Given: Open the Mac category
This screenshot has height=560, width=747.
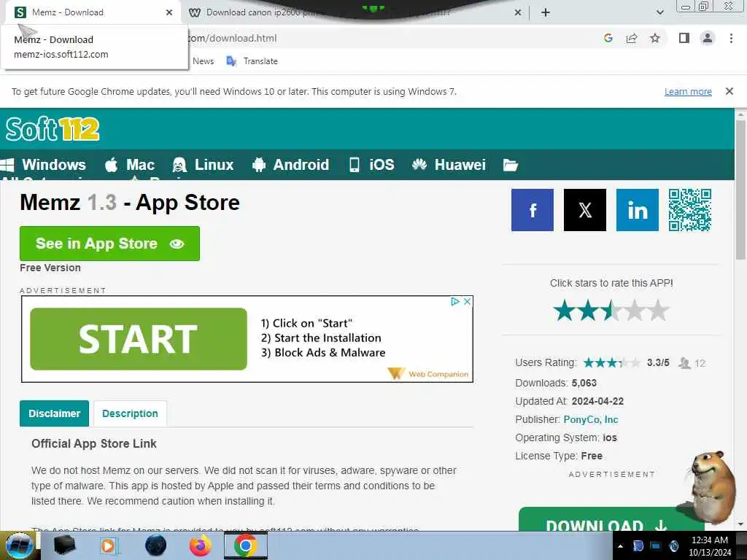Looking at the screenshot, I should 130,165.
